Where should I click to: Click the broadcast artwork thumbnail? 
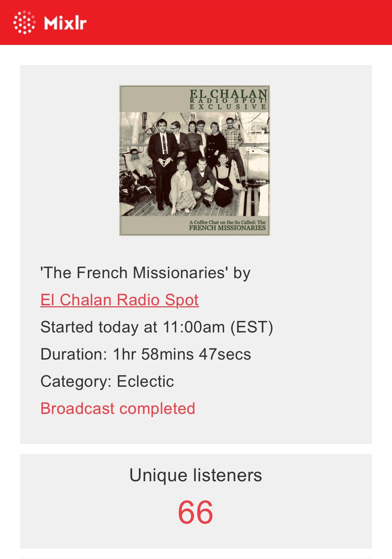pyautogui.click(x=194, y=160)
